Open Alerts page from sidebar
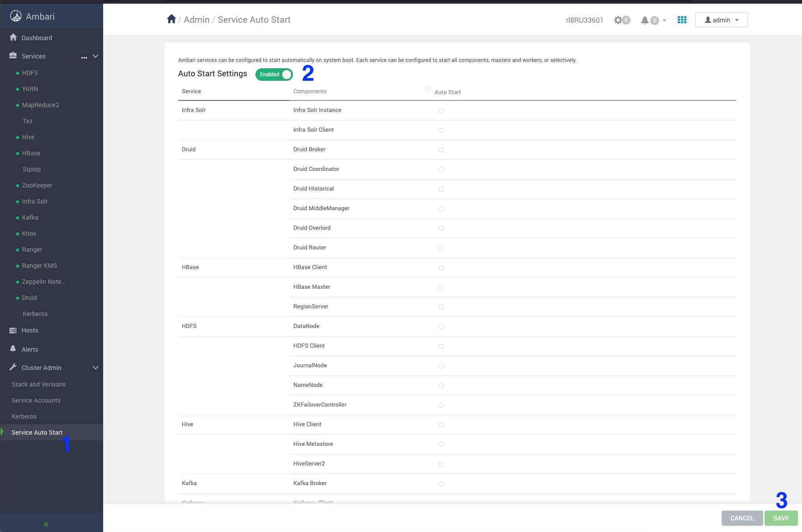Image resolution: width=802 pixels, height=532 pixels. click(x=30, y=349)
